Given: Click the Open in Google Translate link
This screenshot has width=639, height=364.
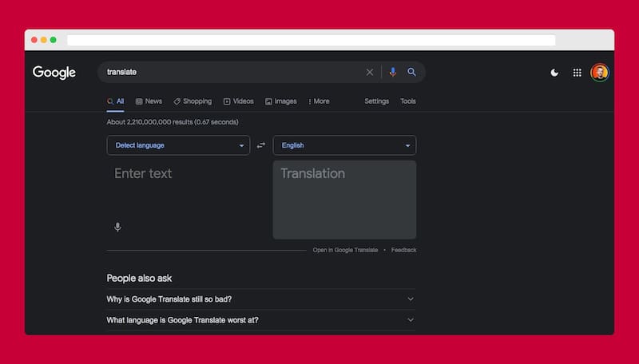Looking at the screenshot, I should [x=345, y=250].
